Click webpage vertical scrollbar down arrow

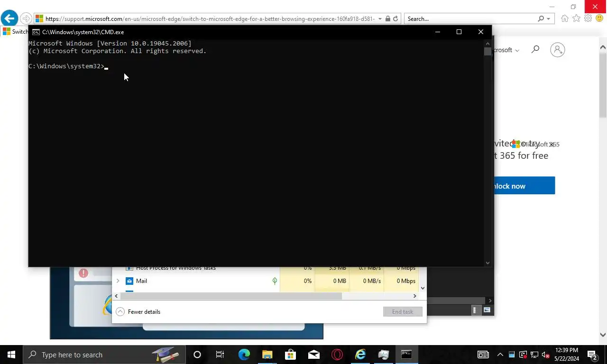(603, 335)
